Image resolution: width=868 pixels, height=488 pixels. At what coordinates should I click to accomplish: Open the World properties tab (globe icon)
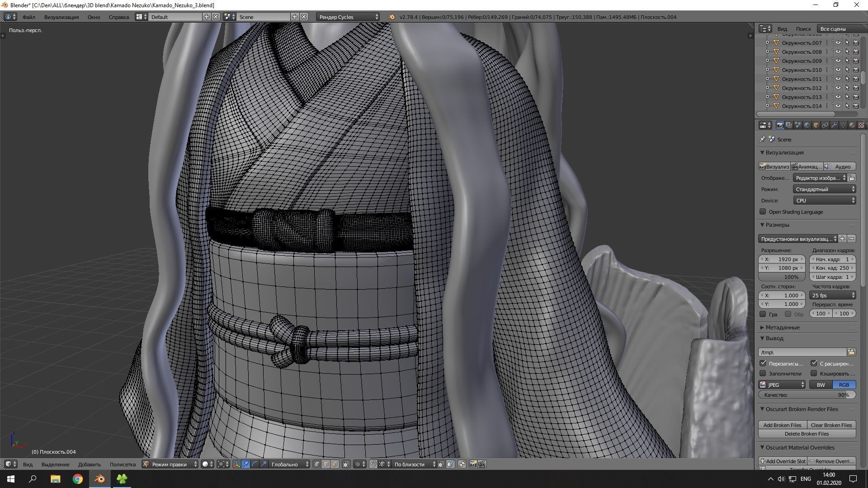coord(807,125)
